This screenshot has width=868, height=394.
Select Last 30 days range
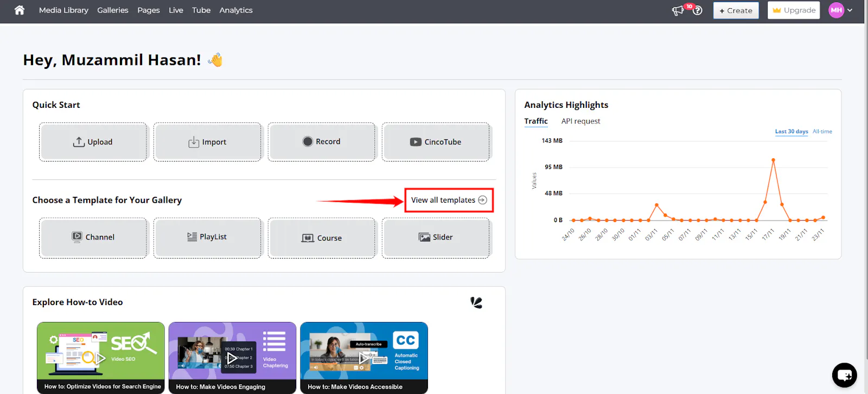tap(792, 132)
